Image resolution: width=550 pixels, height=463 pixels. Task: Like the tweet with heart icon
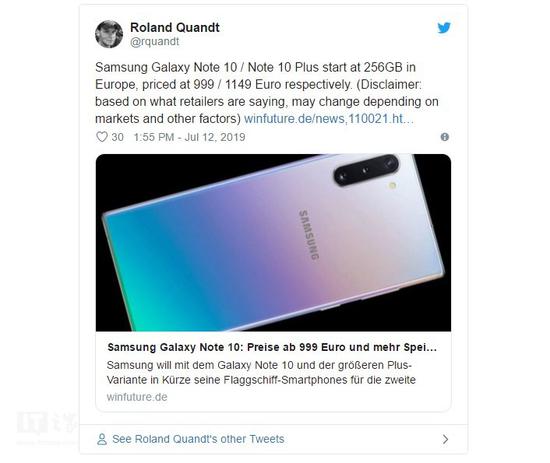click(x=102, y=137)
